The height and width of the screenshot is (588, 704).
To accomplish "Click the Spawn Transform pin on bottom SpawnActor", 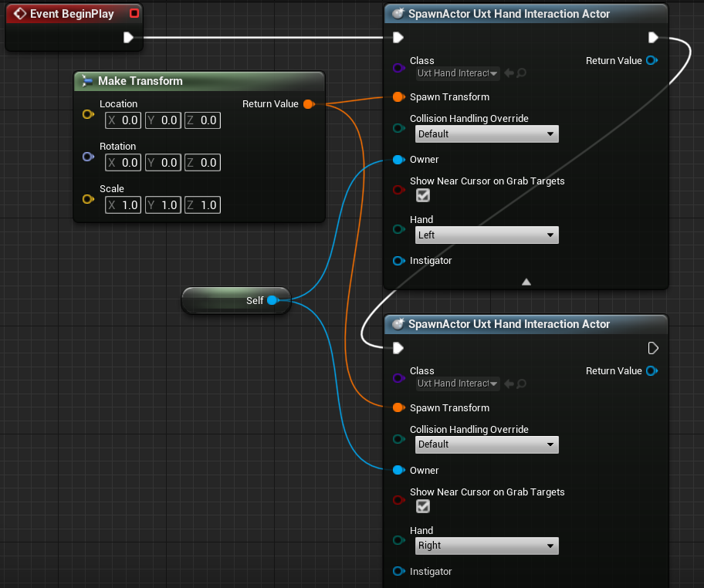I will 398,407.
